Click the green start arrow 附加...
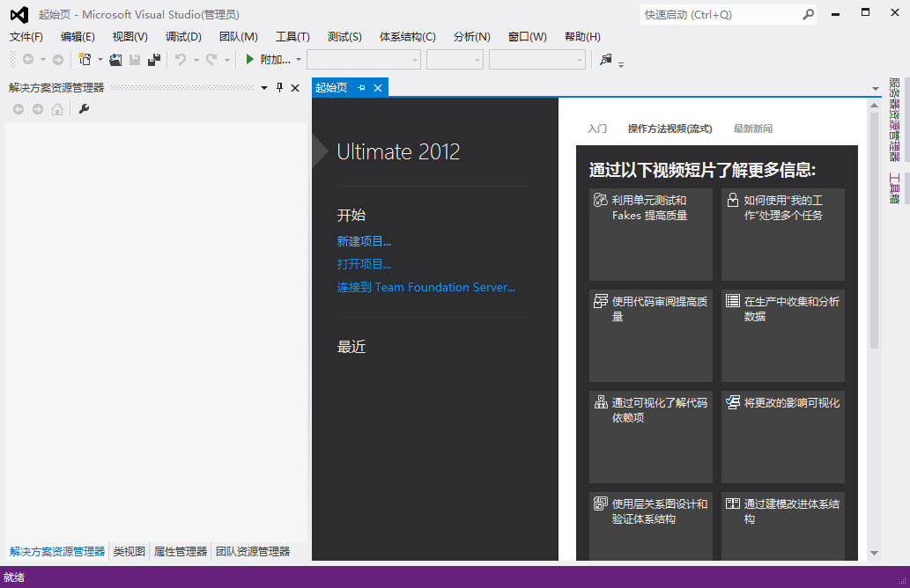Screen dimensions: 910x588 [x=249, y=59]
